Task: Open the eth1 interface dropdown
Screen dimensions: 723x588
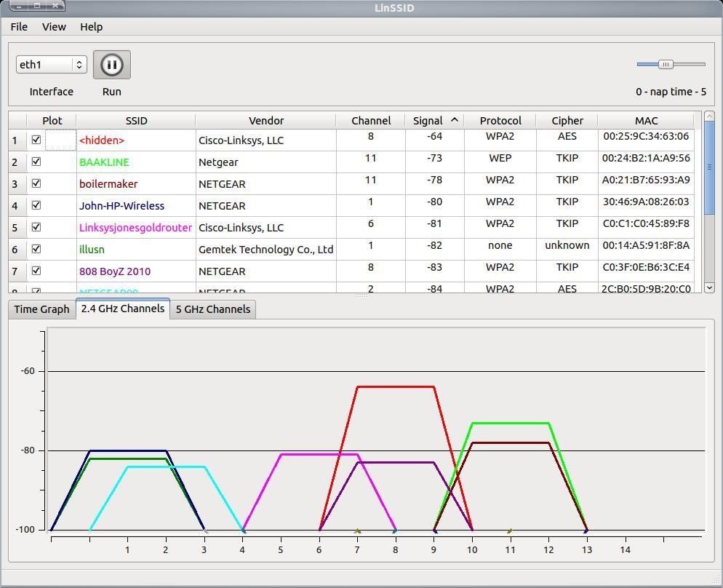Action: coord(51,65)
